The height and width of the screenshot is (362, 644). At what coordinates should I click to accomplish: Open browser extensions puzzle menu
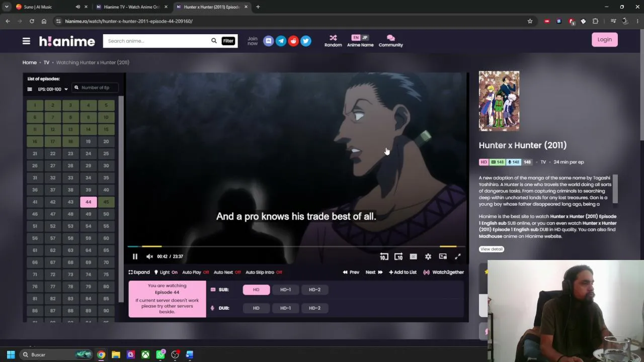pyautogui.click(x=595, y=21)
